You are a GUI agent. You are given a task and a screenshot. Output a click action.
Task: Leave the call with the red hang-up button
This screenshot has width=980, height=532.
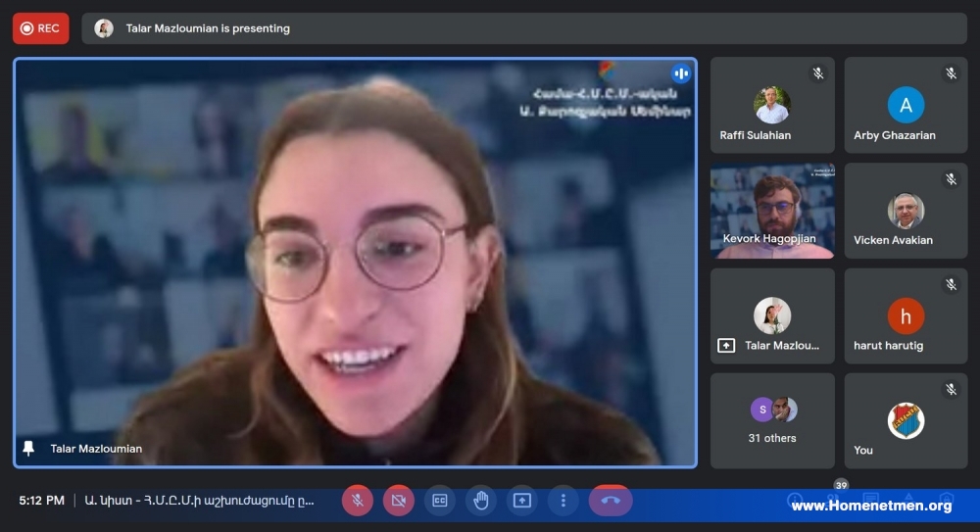[611, 500]
